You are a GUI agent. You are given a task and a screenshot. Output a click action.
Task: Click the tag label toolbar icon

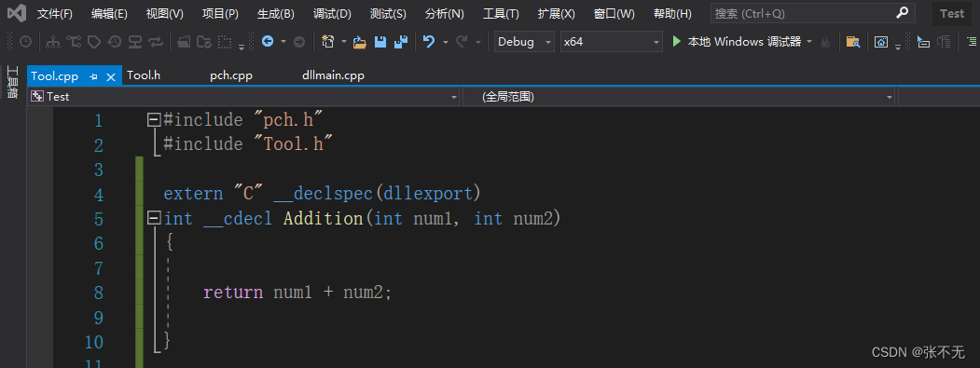click(94, 42)
